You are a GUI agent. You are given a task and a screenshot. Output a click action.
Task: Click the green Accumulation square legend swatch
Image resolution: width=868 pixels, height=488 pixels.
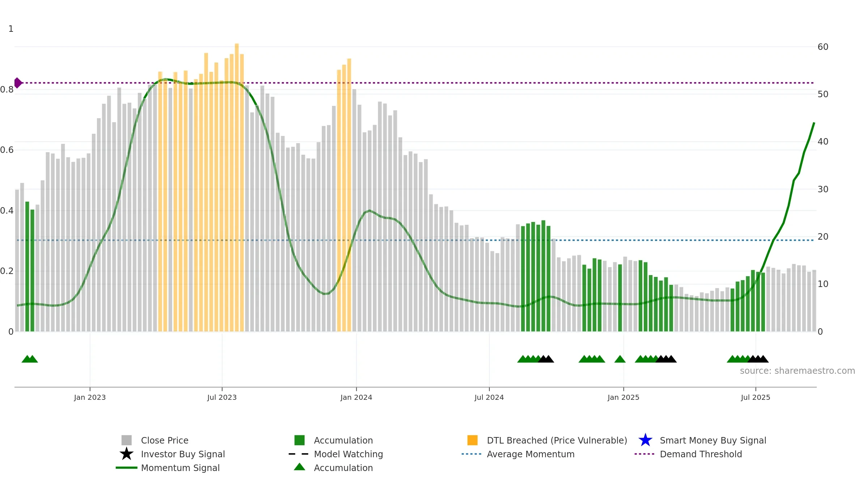pyautogui.click(x=299, y=440)
